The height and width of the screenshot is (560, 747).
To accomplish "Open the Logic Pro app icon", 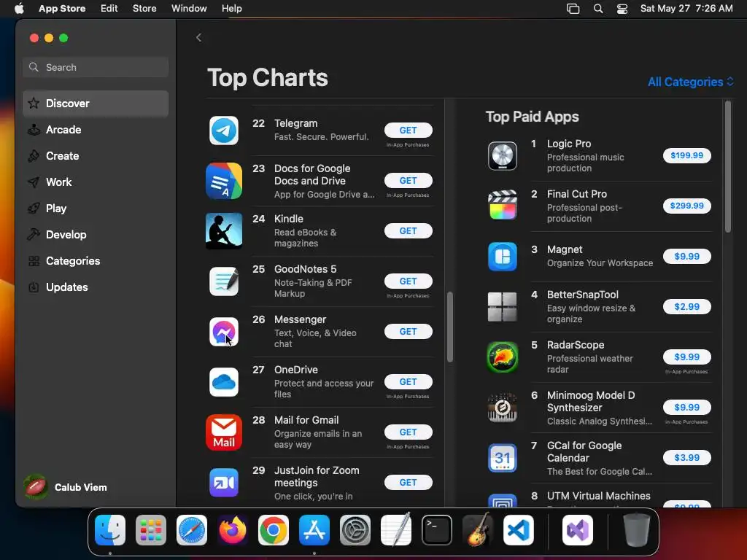I will (x=503, y=156).
